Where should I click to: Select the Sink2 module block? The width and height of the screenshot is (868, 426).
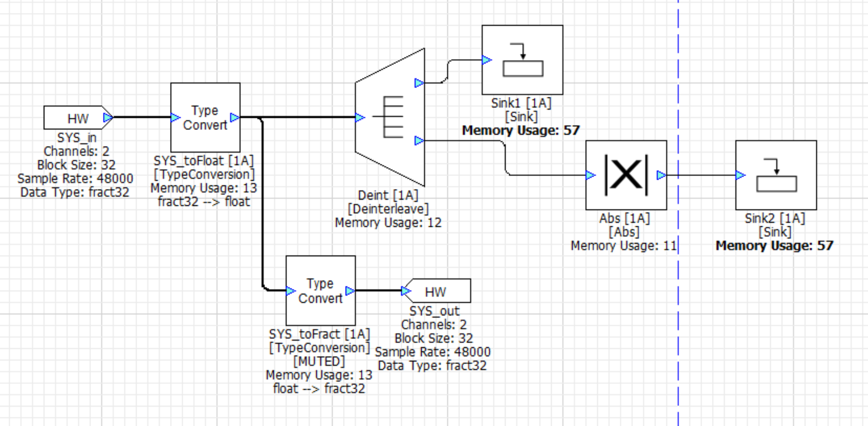tap(776, 175)
